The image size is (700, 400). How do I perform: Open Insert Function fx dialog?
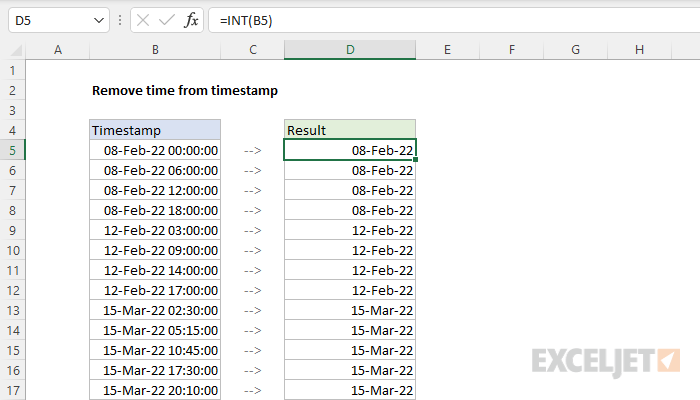point(191,20)
